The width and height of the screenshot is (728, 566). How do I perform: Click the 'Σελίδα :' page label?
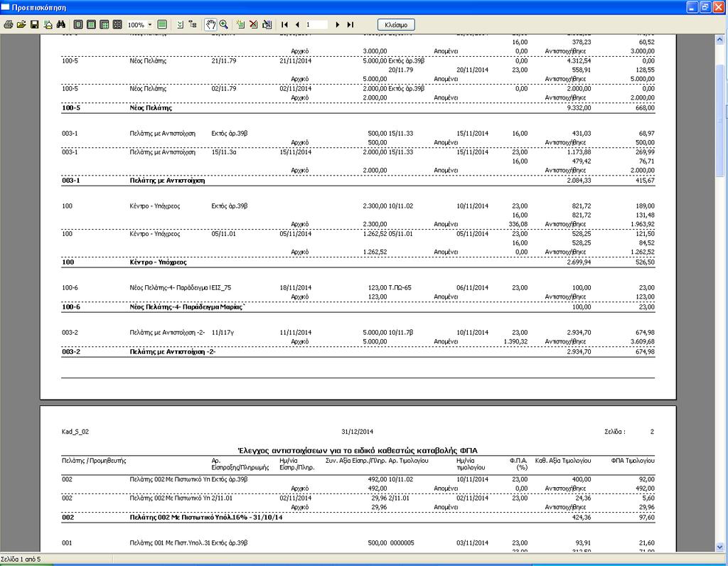coord(615,432)
